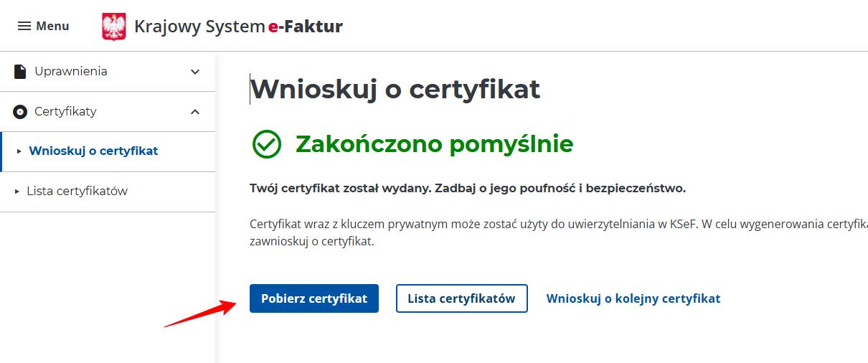This screenshot has width=868, height=363.
Task: Open Lista certyfikatów in the sidebar
Action: pyautogui.click(x=77, y=191)
